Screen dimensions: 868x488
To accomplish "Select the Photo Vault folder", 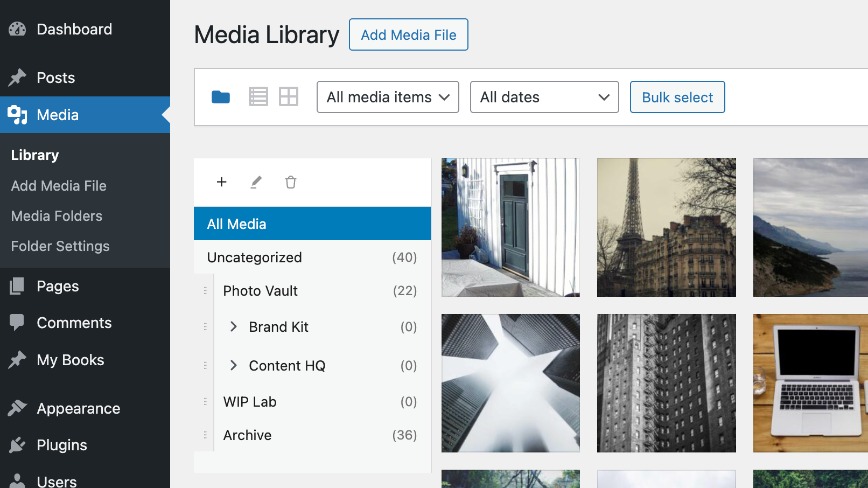I will pyautogui.click(x=260, y=291).
